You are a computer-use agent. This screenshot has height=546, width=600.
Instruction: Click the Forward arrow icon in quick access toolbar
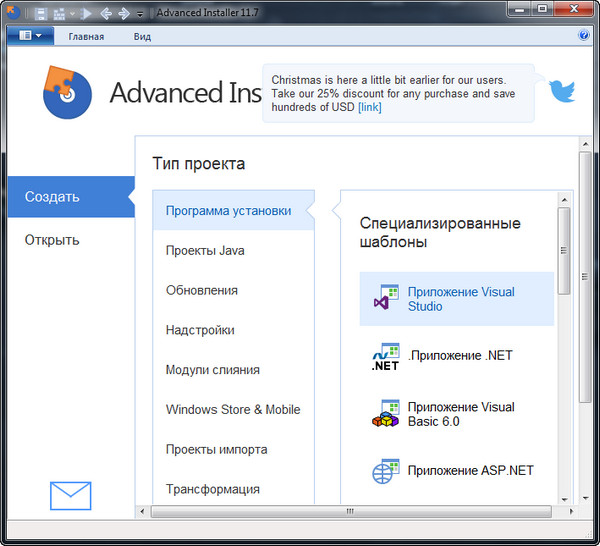[124, 14]
